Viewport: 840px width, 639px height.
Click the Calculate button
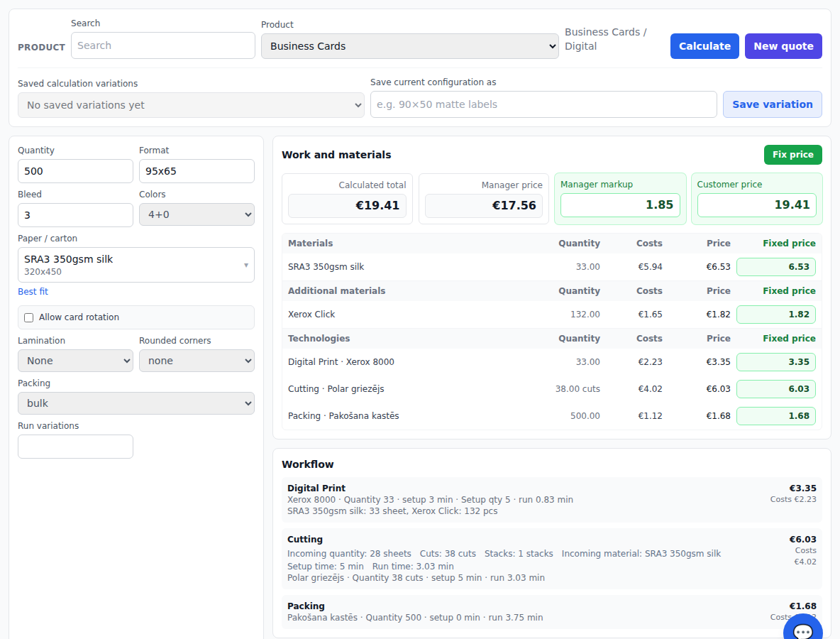704,46
